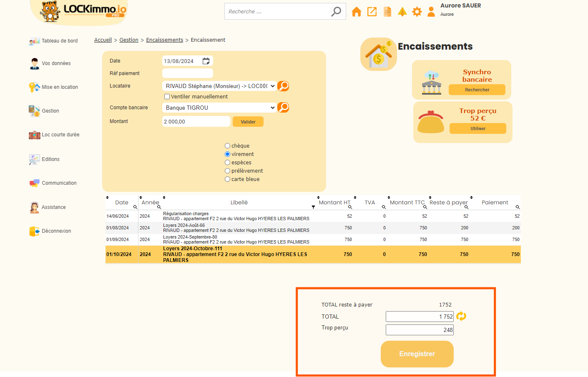Click the external link icon in top toolbar
Screen dimensions: 588x377
coord(372,12)
